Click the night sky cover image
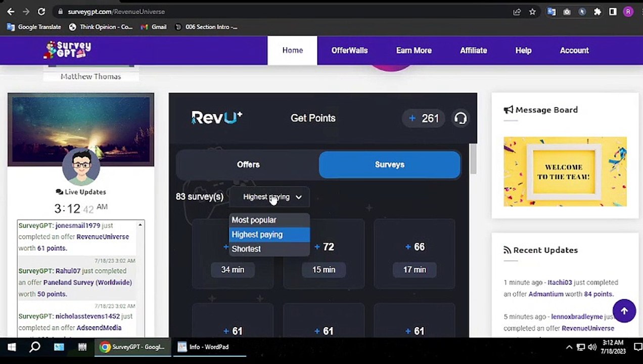This screenshot has height=364, width=643. click(81, 129)
